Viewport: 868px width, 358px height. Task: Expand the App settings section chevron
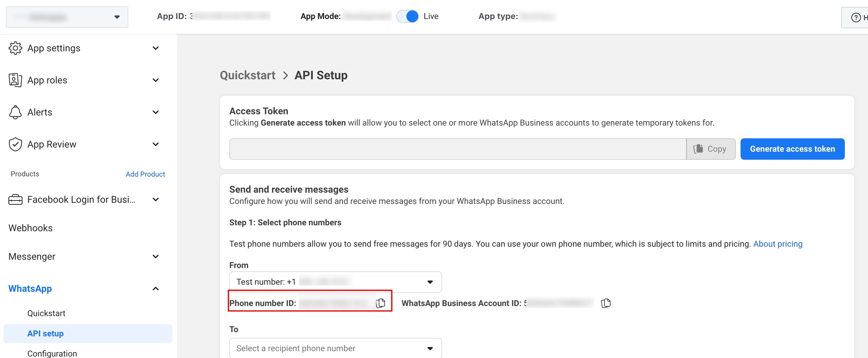click(156, 48)
